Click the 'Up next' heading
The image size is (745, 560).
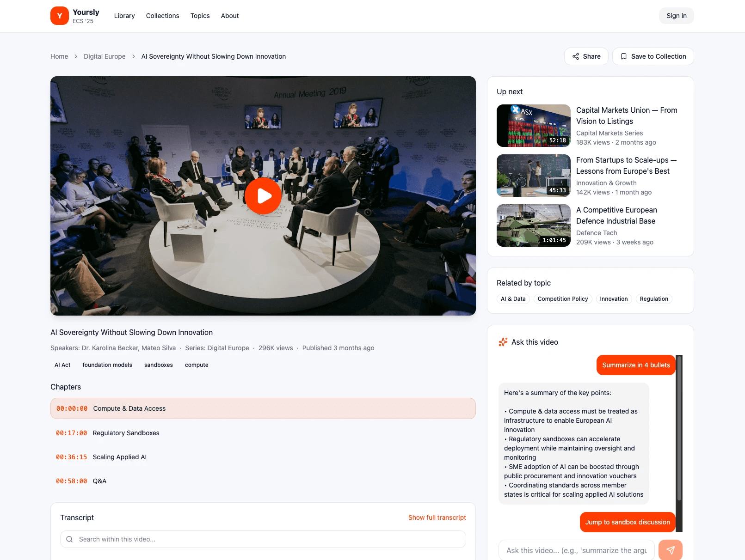[x=510, y=91]
